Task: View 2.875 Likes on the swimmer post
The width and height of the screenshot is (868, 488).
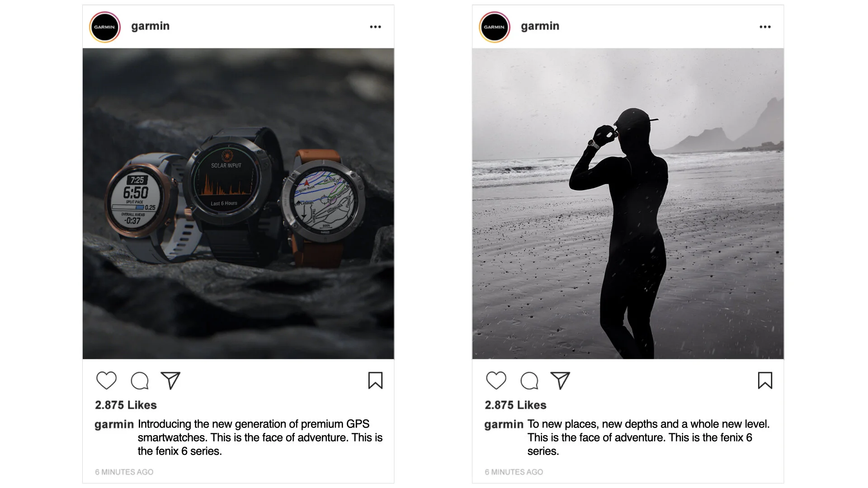Action: [x=515, y=405]
